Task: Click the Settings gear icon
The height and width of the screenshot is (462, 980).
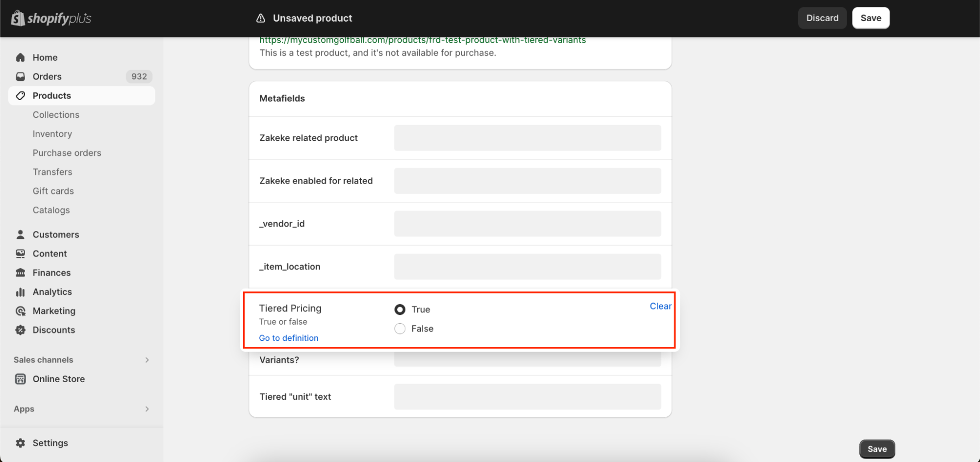Action: pos(21,443)
